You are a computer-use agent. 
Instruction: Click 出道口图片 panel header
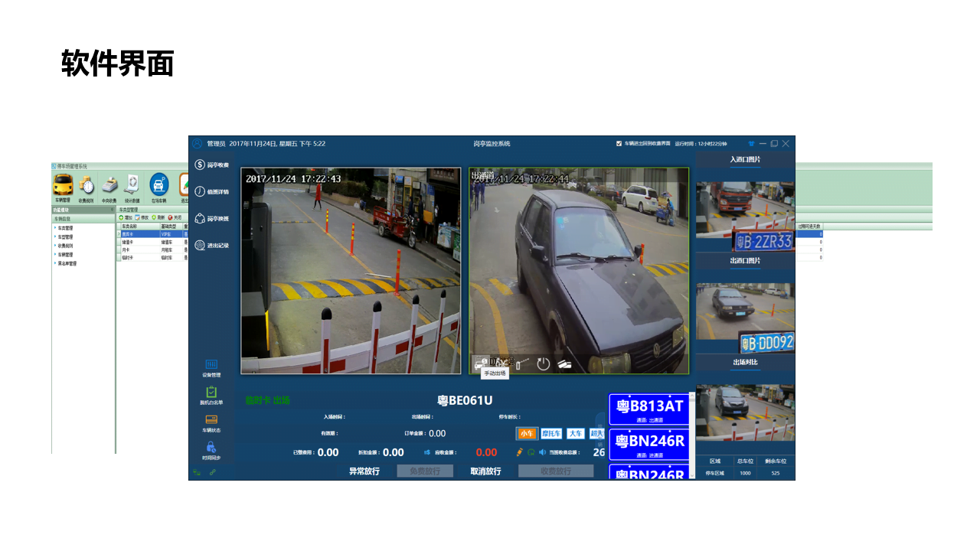pos(745,261)
